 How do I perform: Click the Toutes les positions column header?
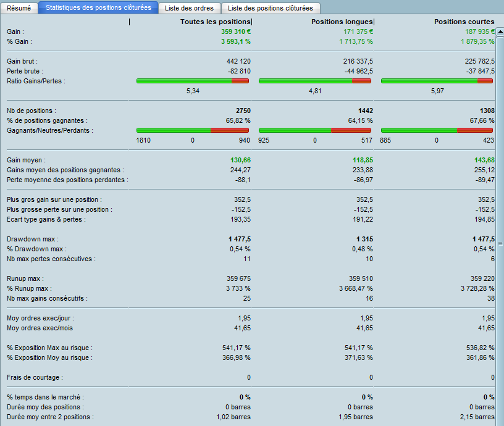point(215,22)
